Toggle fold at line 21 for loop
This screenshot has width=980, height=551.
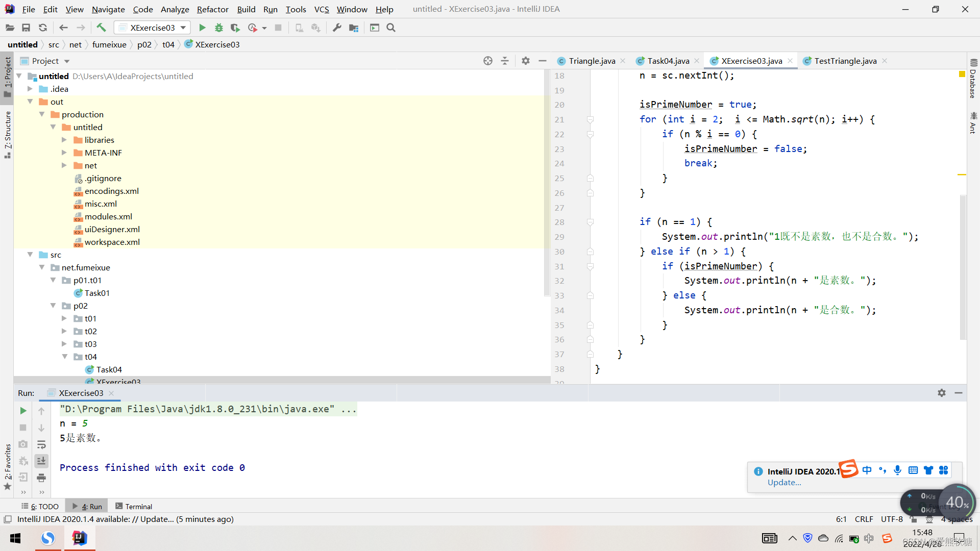point(590,119)
